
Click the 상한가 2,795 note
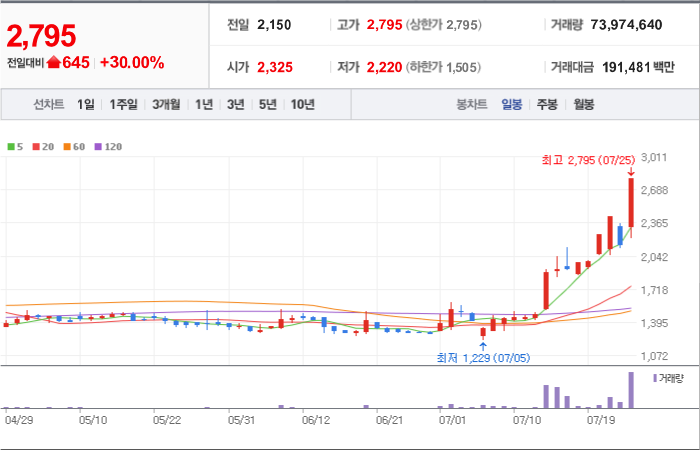(444, 25)
